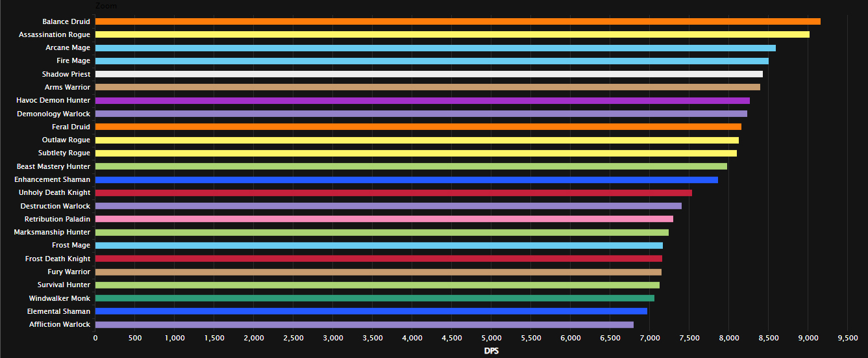Click the Marksmanship Hunter bar
Screen dimensions: 868x358
(x=382, y=233)
